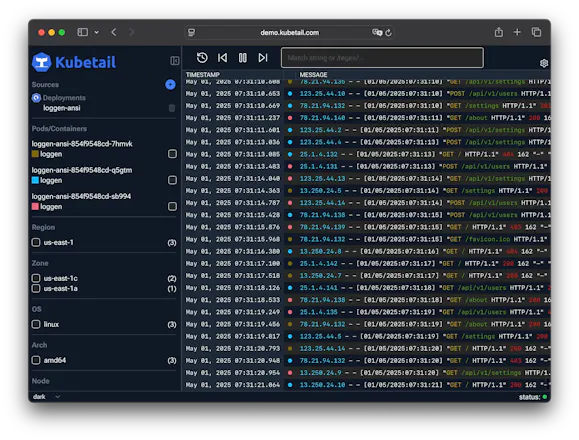Jump to beginning of logs
579x440 pixels.
click(223, 58)
